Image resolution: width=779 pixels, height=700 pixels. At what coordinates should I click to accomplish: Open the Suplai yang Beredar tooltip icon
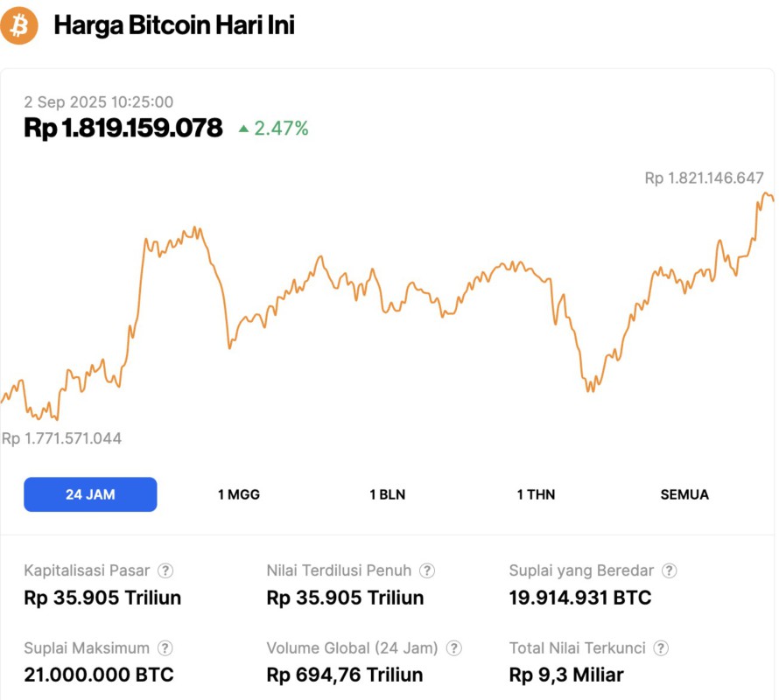tap(669, 570)
